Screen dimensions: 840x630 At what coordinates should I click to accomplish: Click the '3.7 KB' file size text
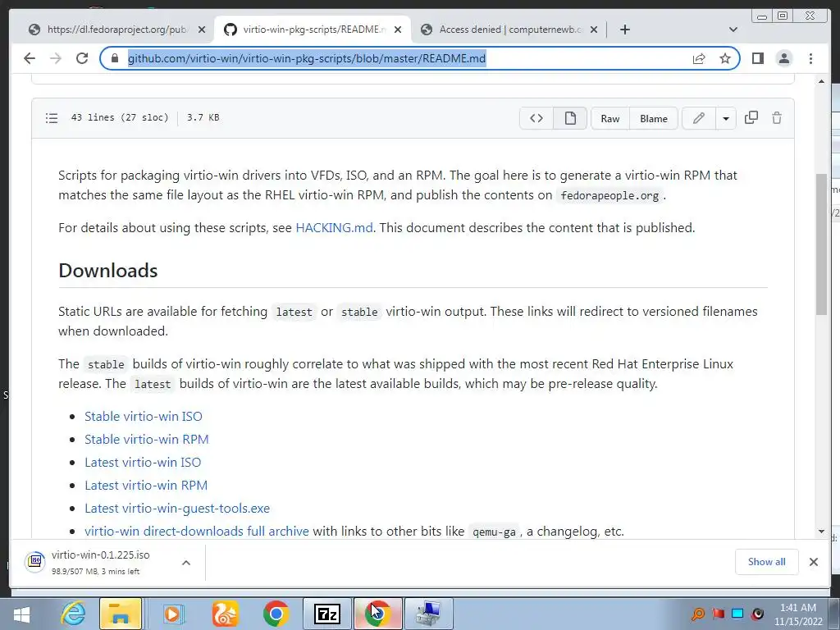click(203, 117)
